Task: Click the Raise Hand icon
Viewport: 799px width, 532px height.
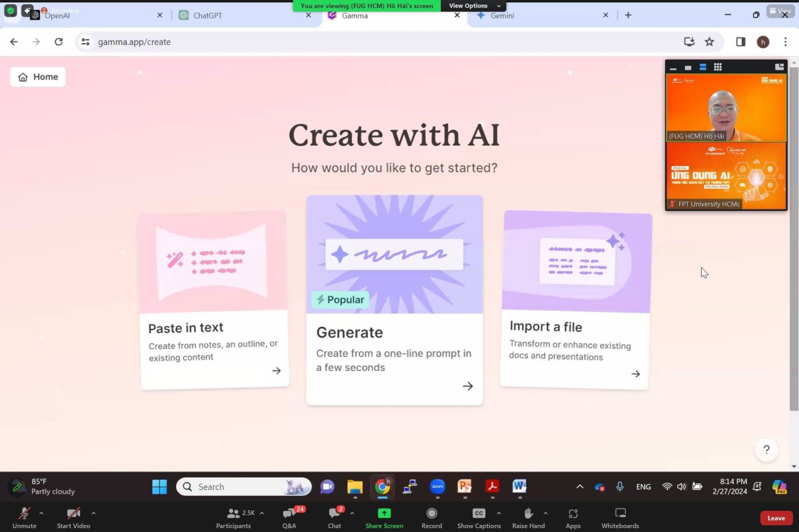Action: pyautogui.click(x=528, y=513)
